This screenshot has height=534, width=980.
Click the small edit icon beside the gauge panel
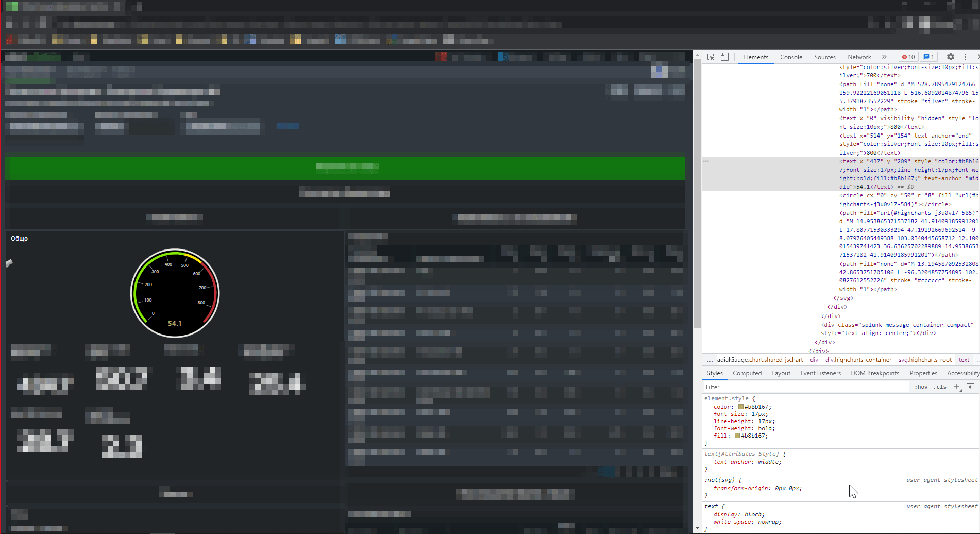click(9, 263)
